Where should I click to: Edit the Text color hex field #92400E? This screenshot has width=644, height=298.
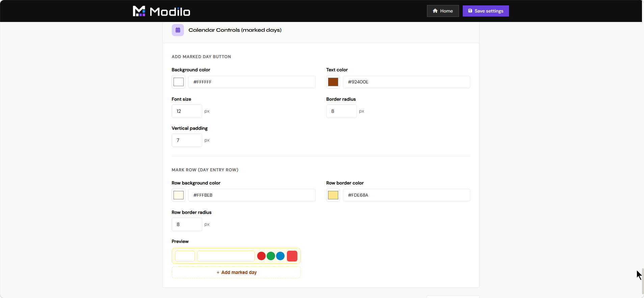406,82
